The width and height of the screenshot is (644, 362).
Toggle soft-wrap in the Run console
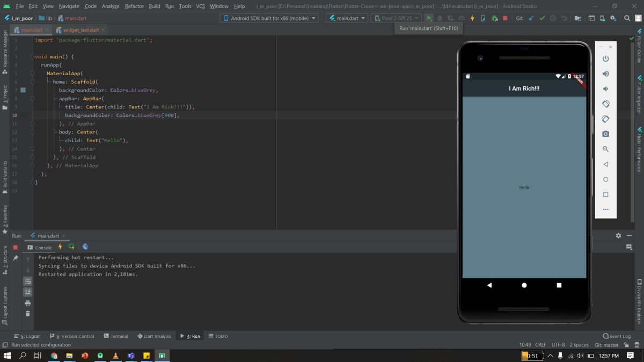(28, 281)
